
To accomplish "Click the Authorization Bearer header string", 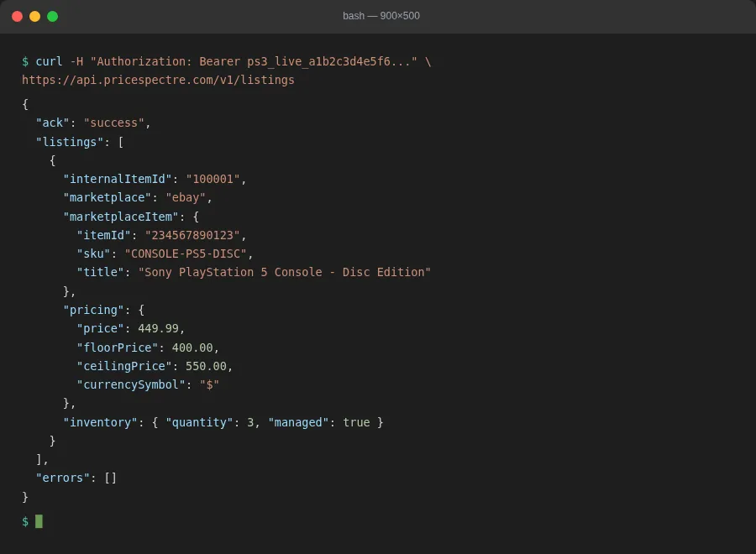I will [254, 61].
